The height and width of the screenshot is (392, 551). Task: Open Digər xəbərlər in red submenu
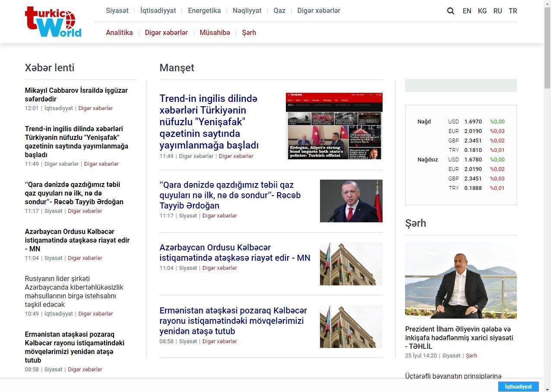coord(166,33)
